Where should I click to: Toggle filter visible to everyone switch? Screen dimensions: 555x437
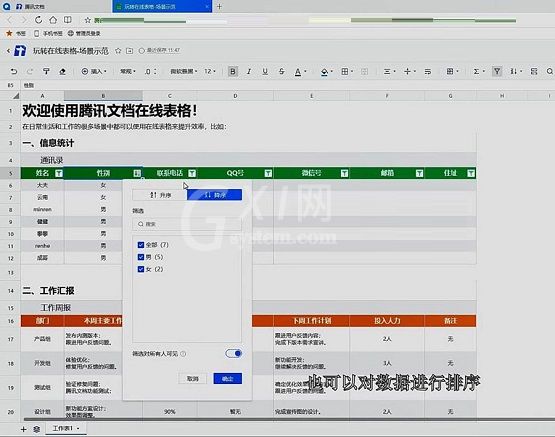point(234,353)
